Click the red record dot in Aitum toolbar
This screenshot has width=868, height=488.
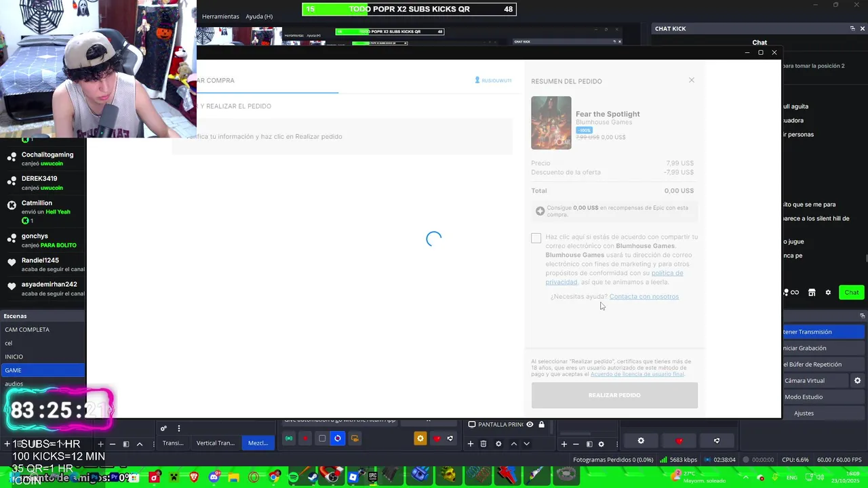tap(305, 439)
